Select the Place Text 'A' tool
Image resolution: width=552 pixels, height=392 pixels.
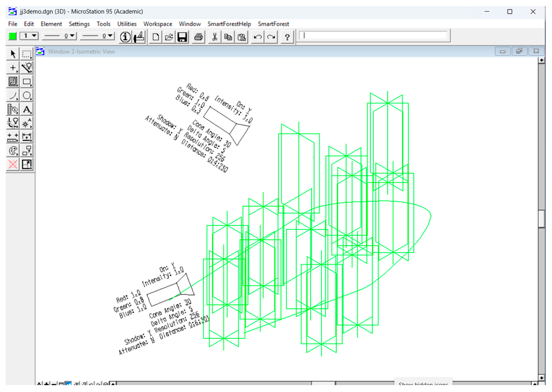(27, 110)
